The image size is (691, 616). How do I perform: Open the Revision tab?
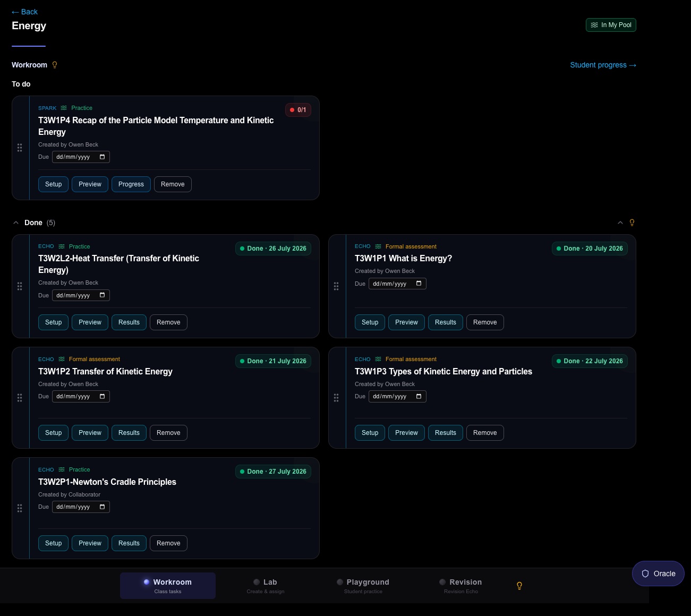point(461,586)
